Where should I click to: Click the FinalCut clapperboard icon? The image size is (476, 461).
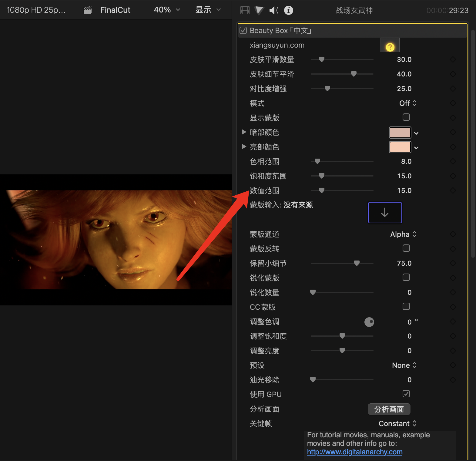88,10
